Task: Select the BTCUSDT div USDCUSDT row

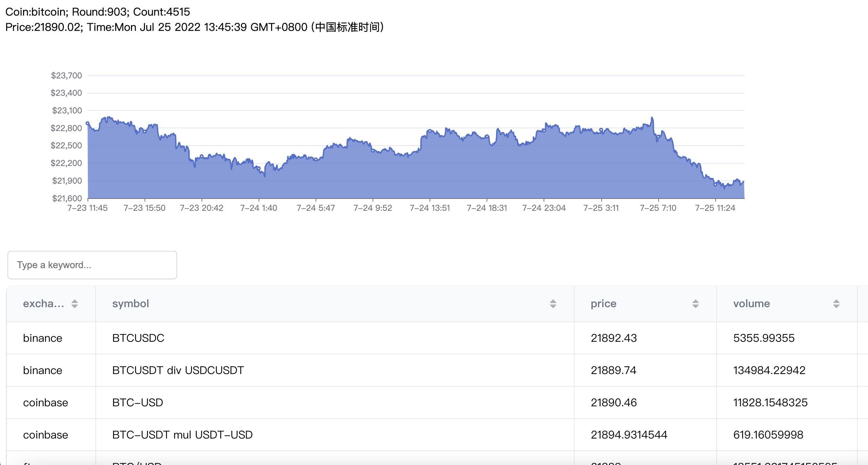Action: tap(178, 370)
